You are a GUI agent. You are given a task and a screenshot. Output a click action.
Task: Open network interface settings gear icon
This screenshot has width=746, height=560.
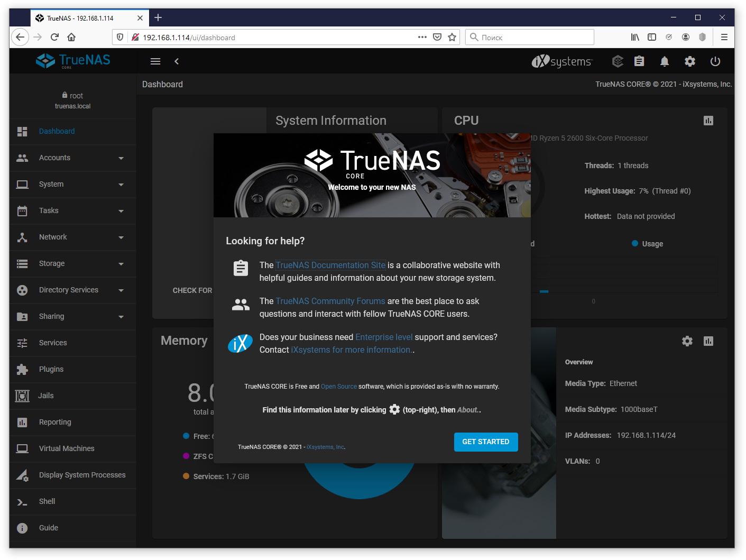687,341
